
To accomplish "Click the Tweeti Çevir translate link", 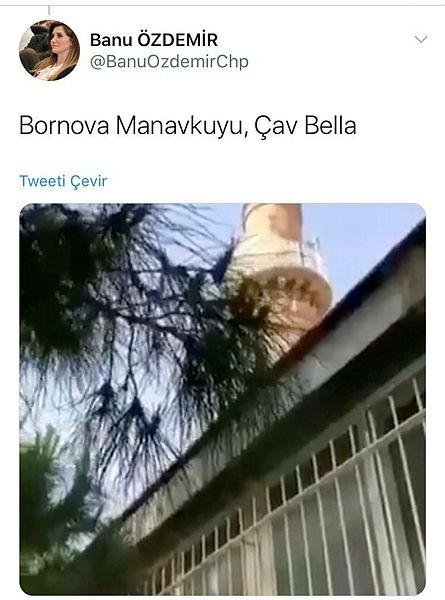I will (x=63, y=181).
